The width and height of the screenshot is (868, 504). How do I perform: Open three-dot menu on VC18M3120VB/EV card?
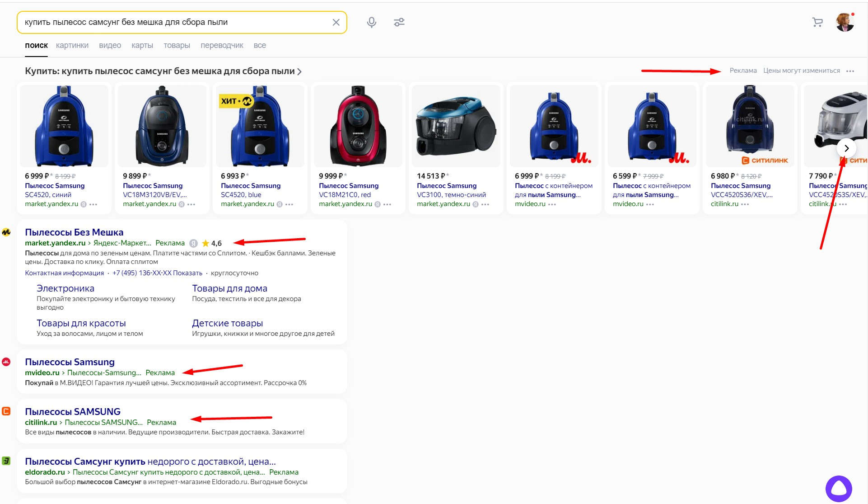pyautogui.click(x=191, y=204)
